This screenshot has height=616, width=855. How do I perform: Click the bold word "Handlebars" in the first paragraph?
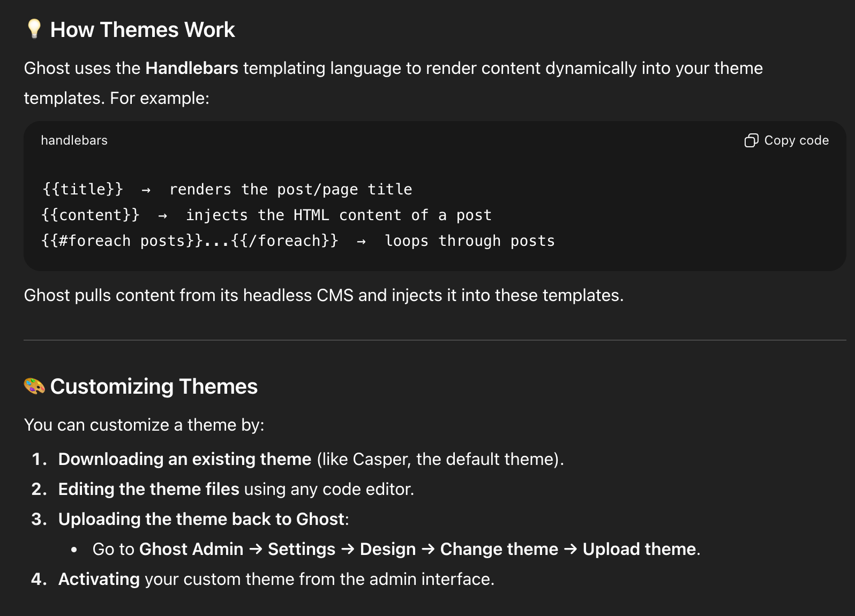click(192, 69)
